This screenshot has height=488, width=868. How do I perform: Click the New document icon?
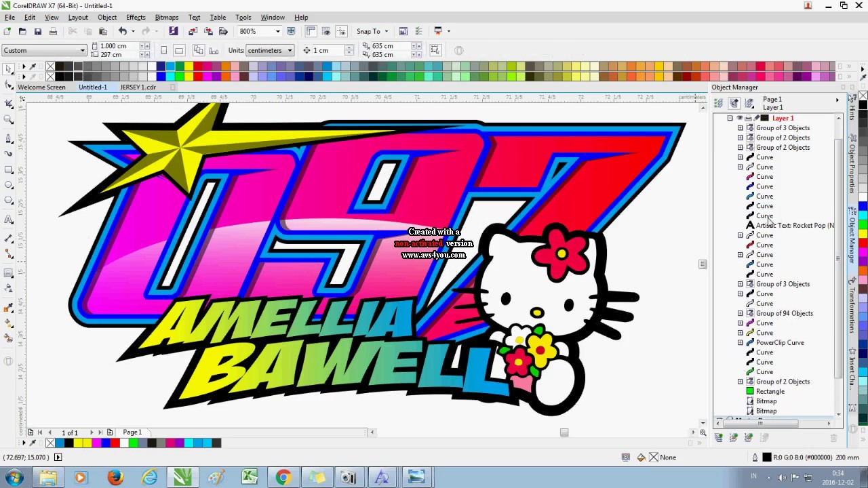coord(7,31)
